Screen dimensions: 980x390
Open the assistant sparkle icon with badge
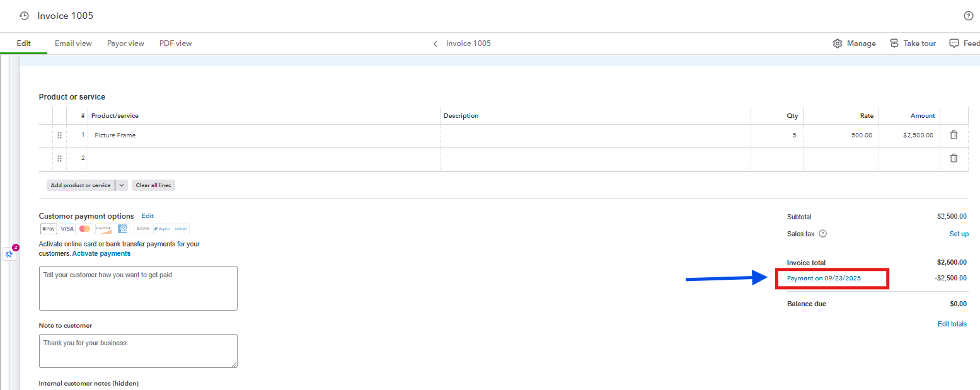tap(9, 254)
